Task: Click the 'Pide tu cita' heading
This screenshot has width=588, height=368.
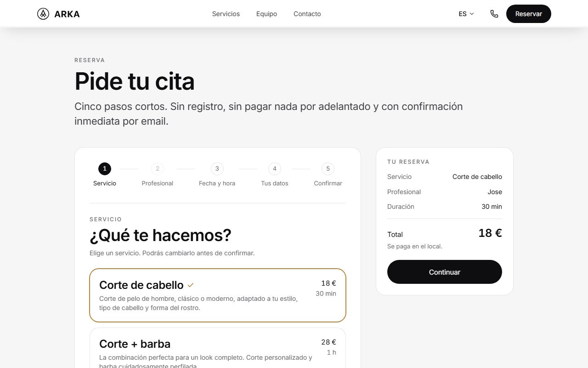Action: click(x=135, y=81)
